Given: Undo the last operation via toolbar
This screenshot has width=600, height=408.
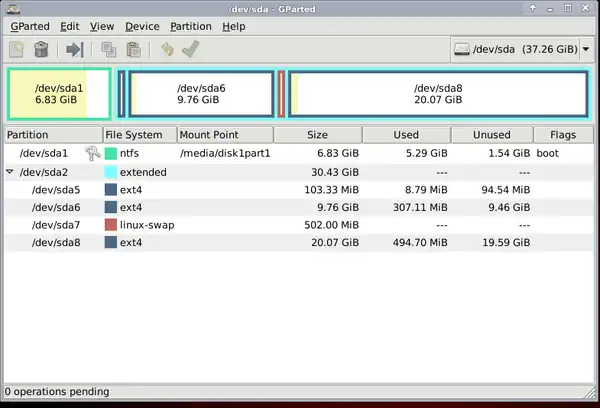Looking at the screenshot, I should click(x=167, y=49).
